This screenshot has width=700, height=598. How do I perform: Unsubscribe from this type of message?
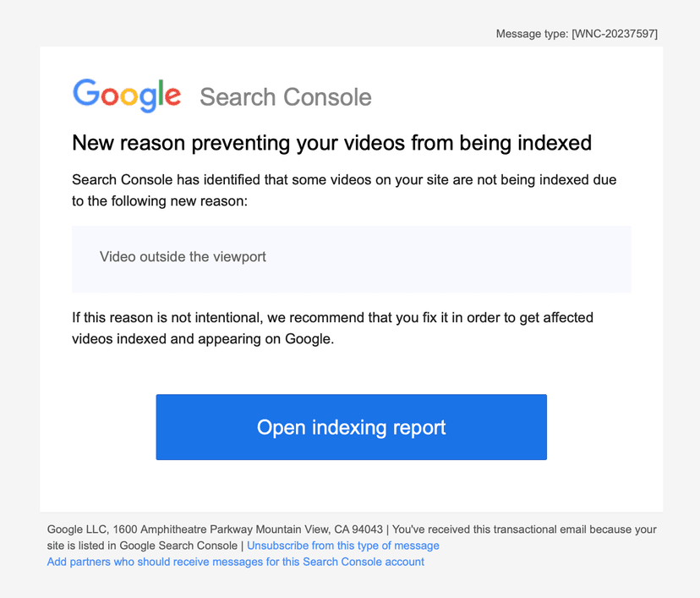(x=342, y=546)
